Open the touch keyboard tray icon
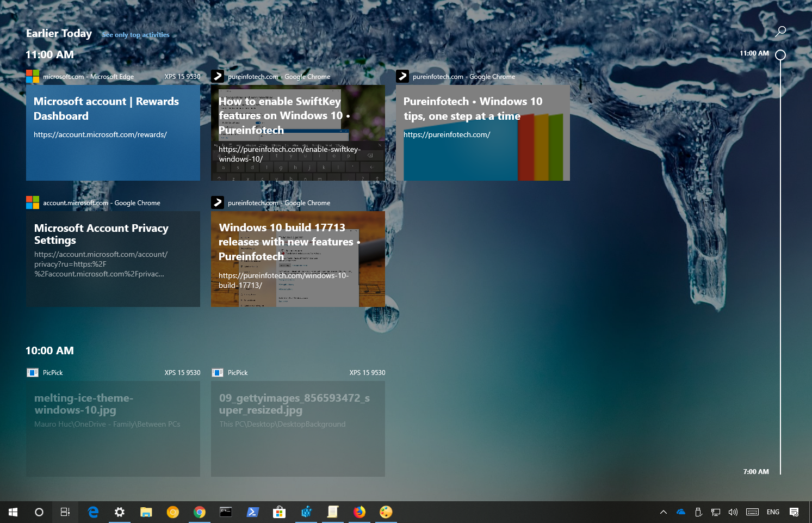 point(752,512)
